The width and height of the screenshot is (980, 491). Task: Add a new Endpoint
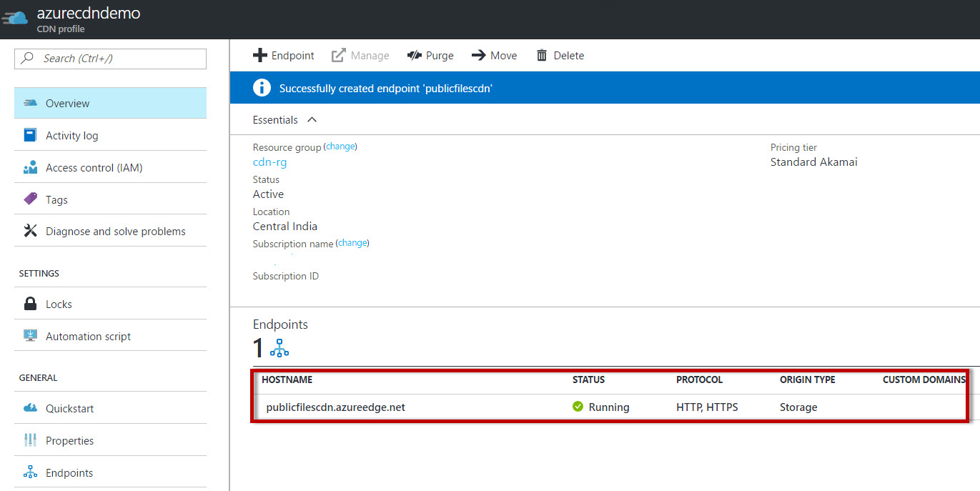pyautogui.click(x=284, y=55)
